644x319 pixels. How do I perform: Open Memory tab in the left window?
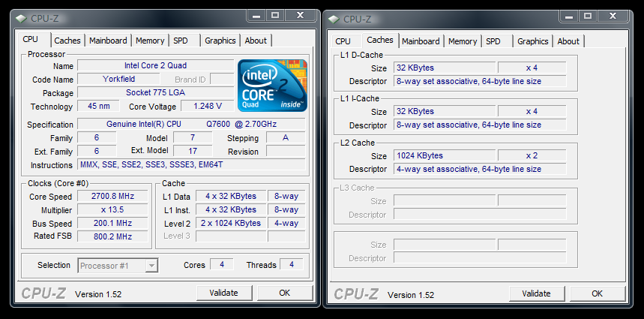[x=150, y=41]
